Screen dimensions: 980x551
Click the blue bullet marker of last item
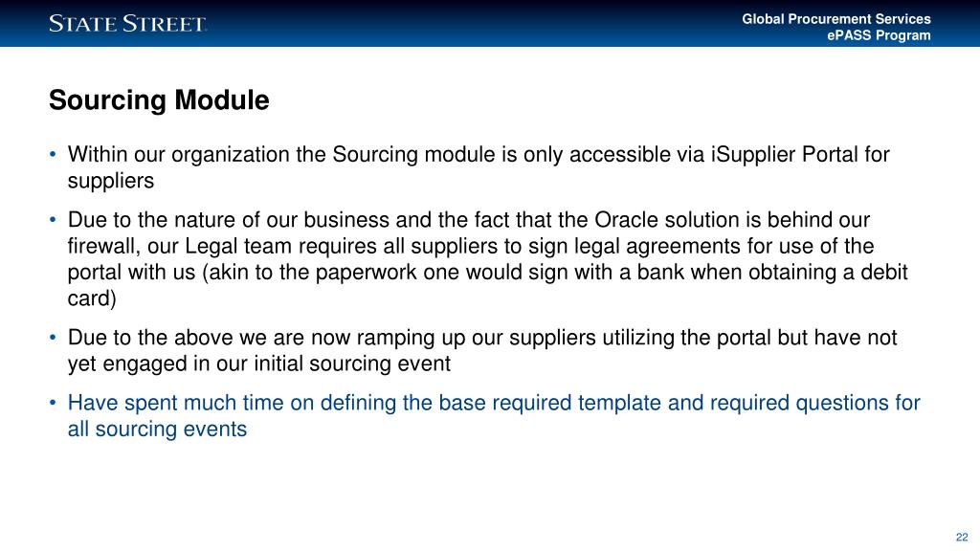click(54, 403)
